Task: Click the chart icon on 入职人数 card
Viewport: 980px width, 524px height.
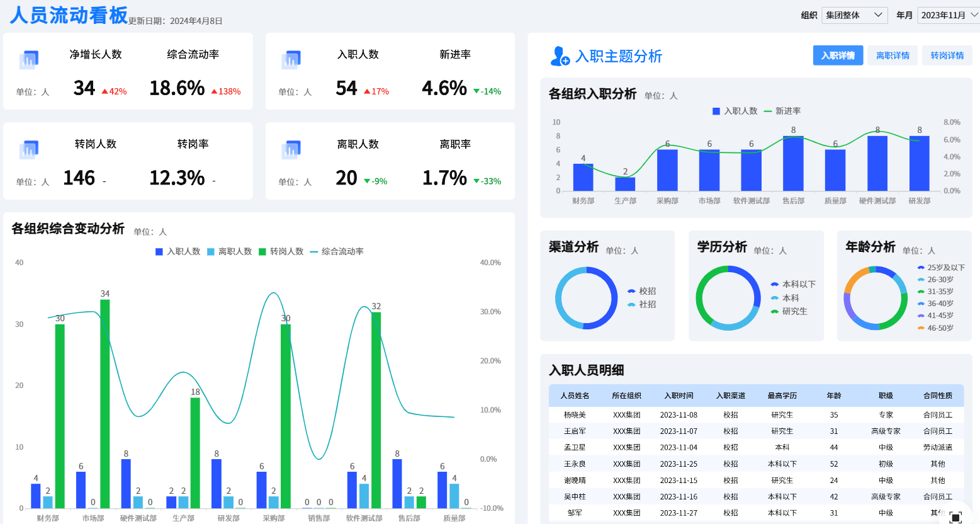Action: coord(291,60)
